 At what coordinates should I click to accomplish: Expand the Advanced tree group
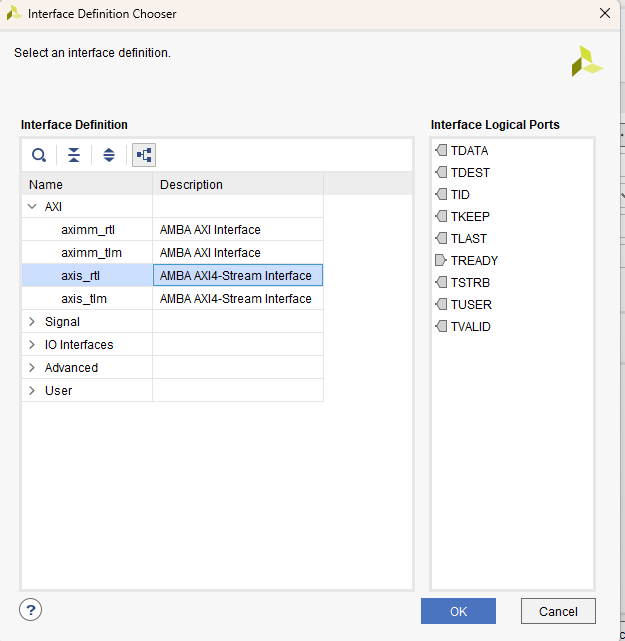(32, 368)
